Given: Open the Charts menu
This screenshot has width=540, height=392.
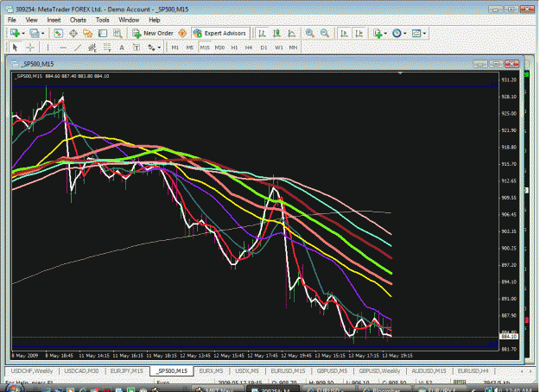Looking at the screenshot, I should click(x=78, y=20).
